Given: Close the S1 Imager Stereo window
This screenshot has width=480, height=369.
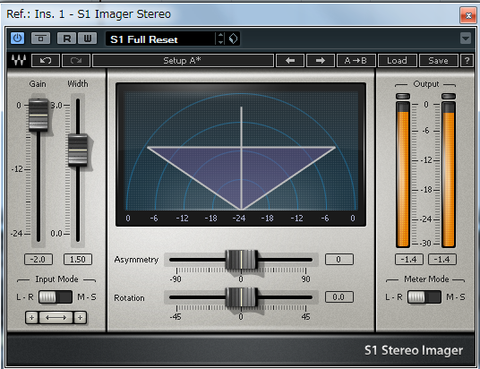Looking at the screenshot, I should tap(468, 15).
